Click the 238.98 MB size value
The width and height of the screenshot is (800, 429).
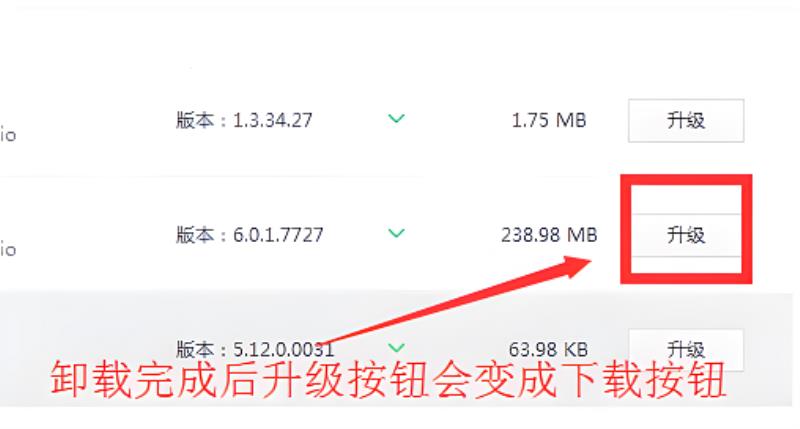548,235
